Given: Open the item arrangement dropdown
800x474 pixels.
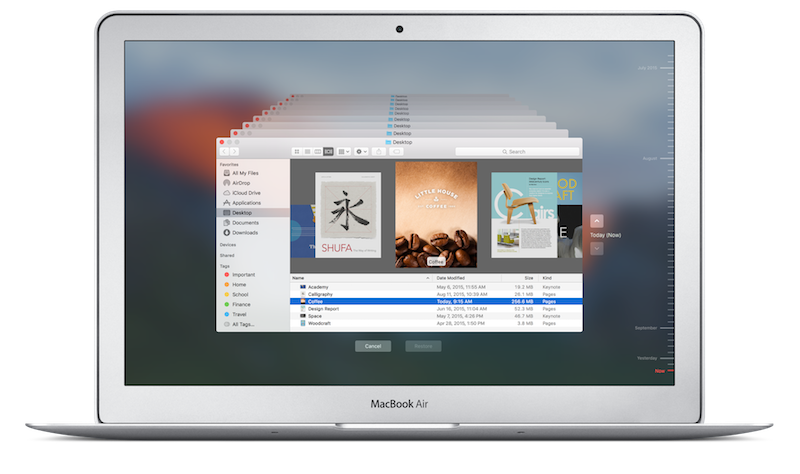Looking at the screenshot, I should point(343,152).
